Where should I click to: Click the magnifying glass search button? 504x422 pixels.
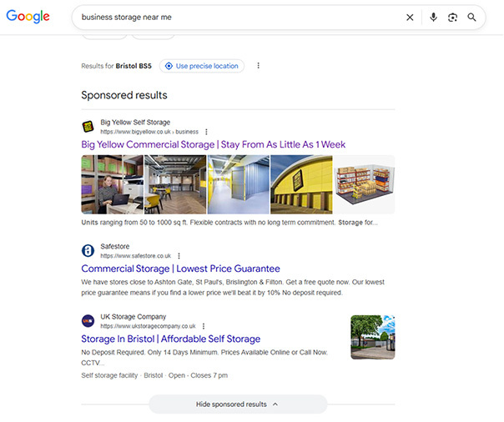pos(472,18)
